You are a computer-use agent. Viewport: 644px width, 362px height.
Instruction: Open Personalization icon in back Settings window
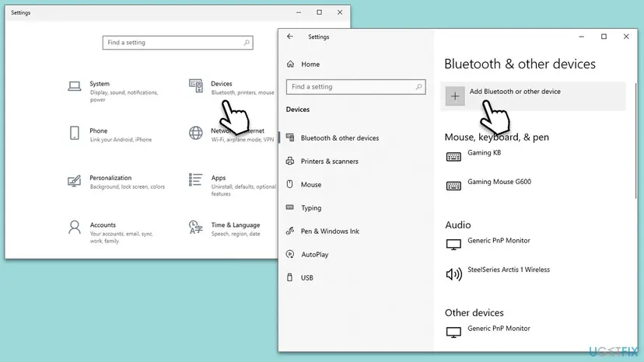point(75,180)
